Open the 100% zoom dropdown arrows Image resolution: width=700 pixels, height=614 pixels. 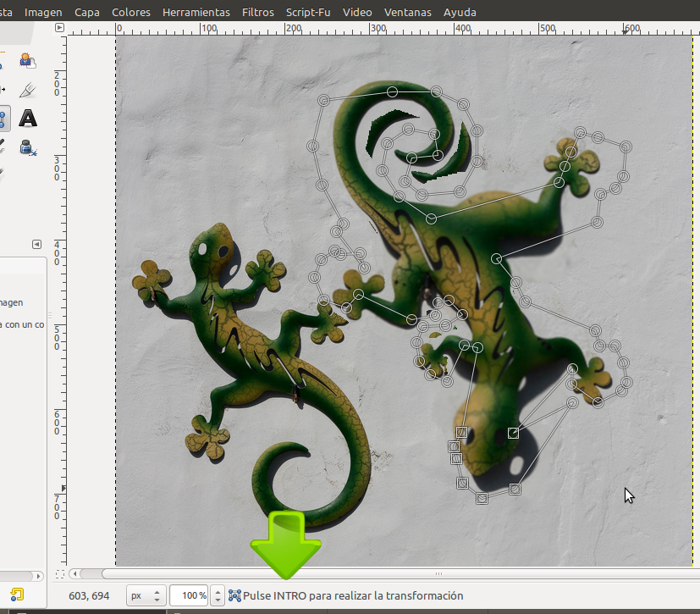pos(217,595)
